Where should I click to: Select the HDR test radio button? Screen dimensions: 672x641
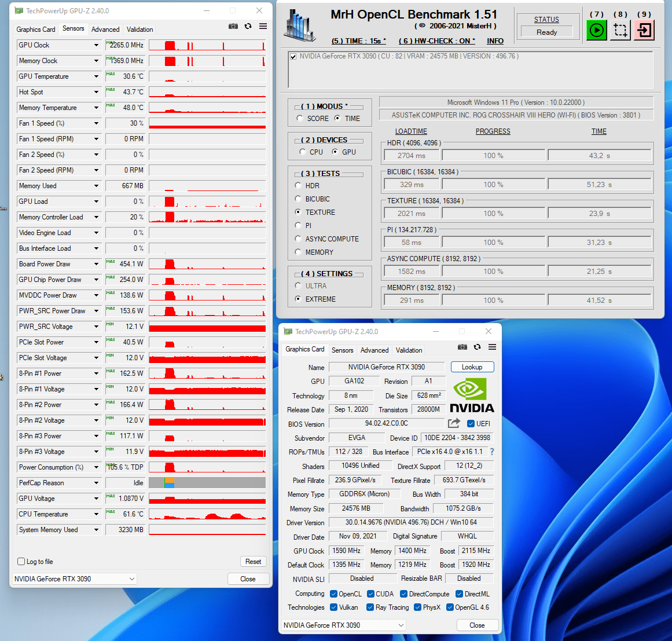pyautogui.click(x=298, y=186)
